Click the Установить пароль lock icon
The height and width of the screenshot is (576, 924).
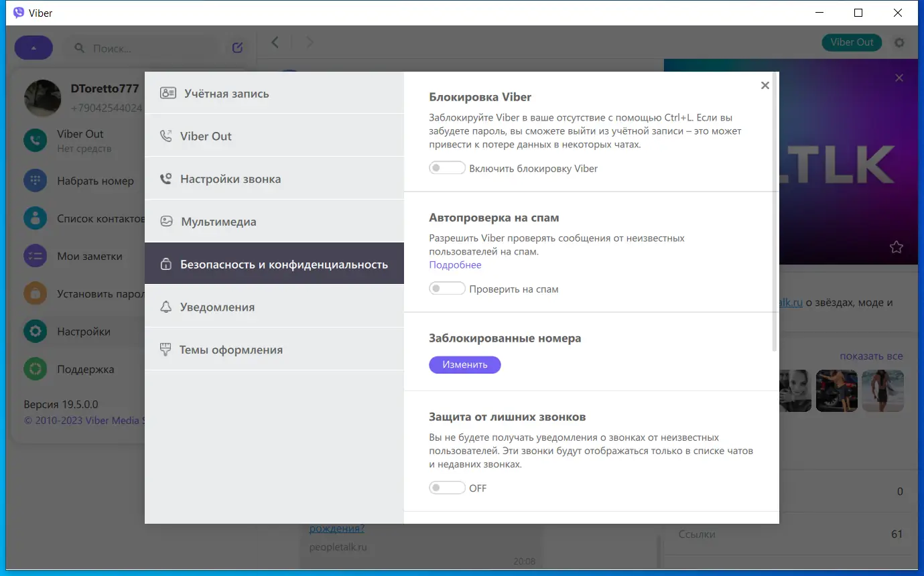click(35, 293)
